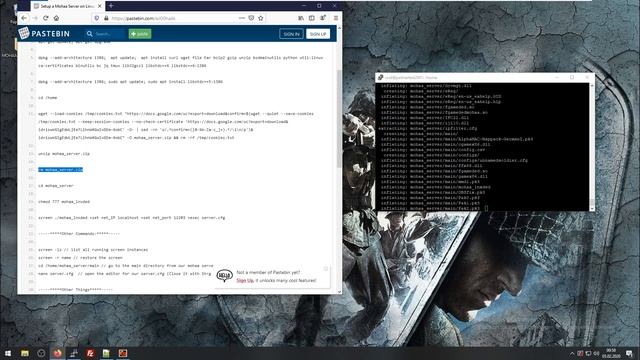640x360 pixels.
Task: Open the Firefox home page
Action: click(56, 18)
